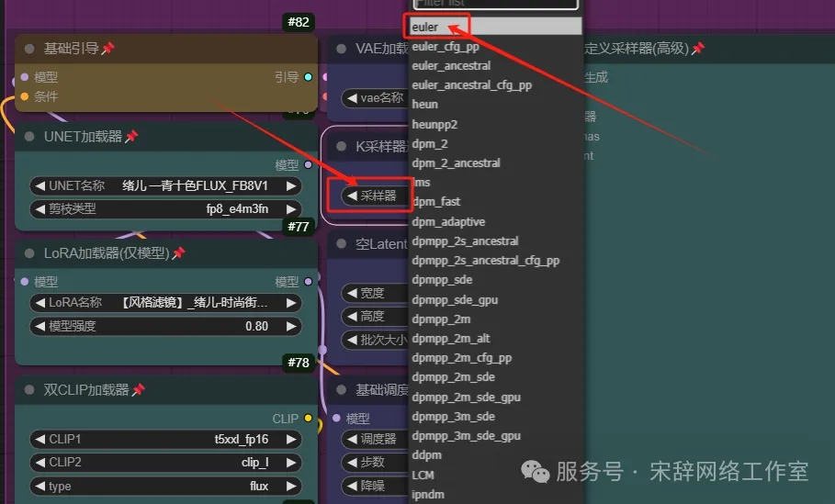This screenshot has width=835, height=504.
Task: Open the 采样器 selector widget
Action: [x=375, y=196]
